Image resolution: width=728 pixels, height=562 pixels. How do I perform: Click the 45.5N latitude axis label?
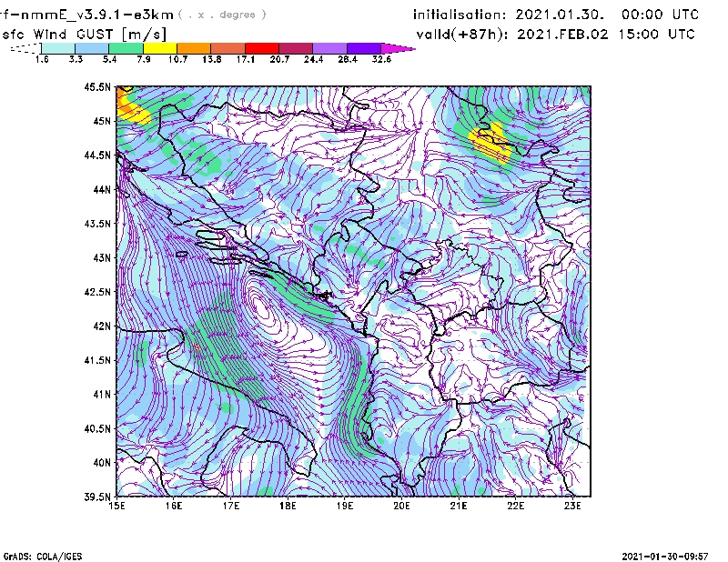(x=98, y=87)
